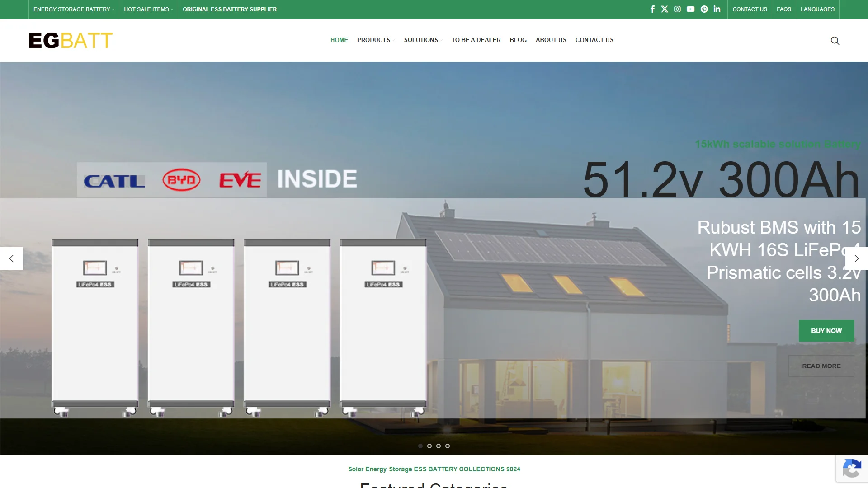Expand Energy Storage Battery dropdown
Image resolution: width=868 pixels, height=488 pixels.
[x=74, y=9]
